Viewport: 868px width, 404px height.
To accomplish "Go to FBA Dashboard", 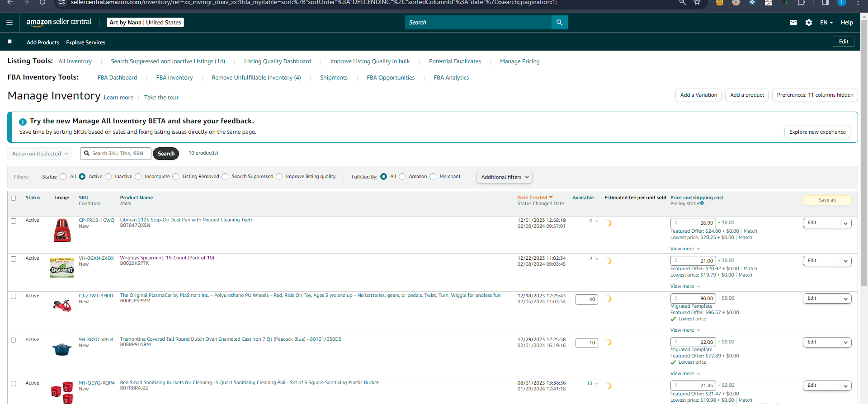I will (x=117, y=78).
